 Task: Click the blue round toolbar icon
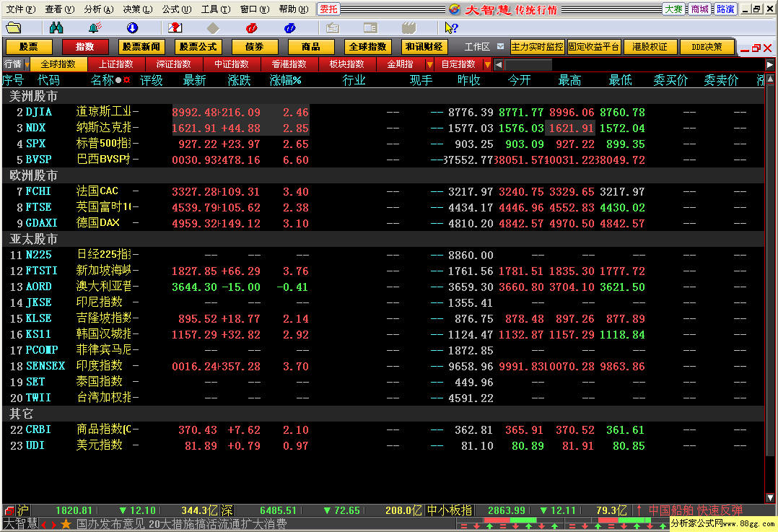(x=290, y=27)
